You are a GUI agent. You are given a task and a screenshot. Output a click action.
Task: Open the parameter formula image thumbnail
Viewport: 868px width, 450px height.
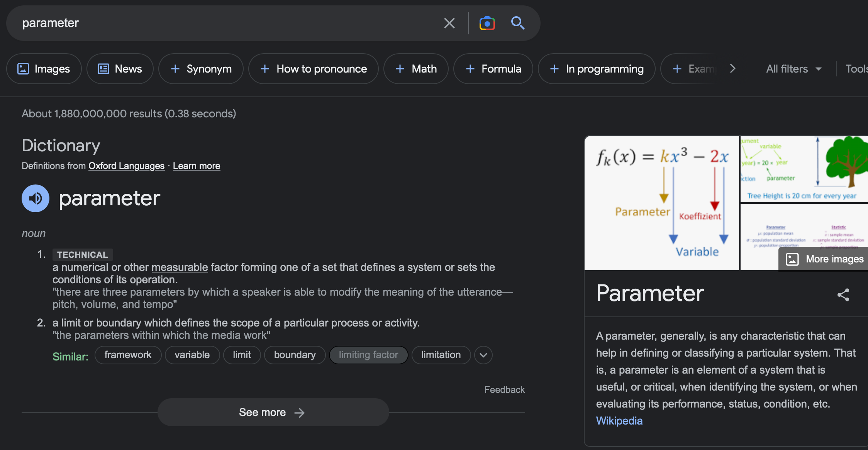661,203
